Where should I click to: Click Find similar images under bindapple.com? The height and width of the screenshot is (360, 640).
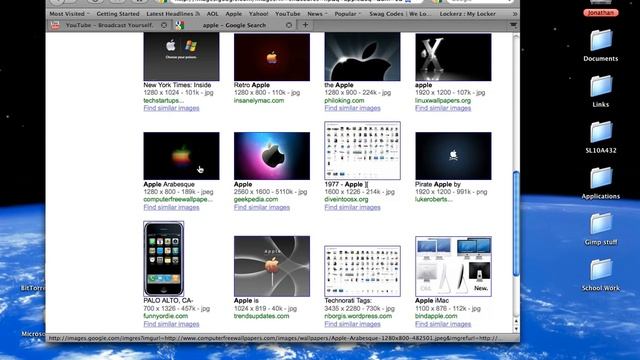point(443,324)
